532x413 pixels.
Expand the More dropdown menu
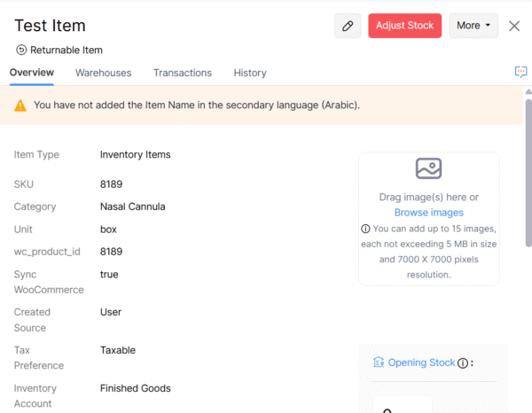[x=473, y=26]
